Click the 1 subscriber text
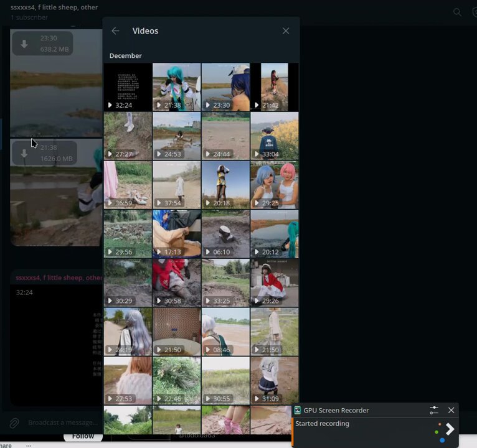477x448 pixels. pos(29,17)
